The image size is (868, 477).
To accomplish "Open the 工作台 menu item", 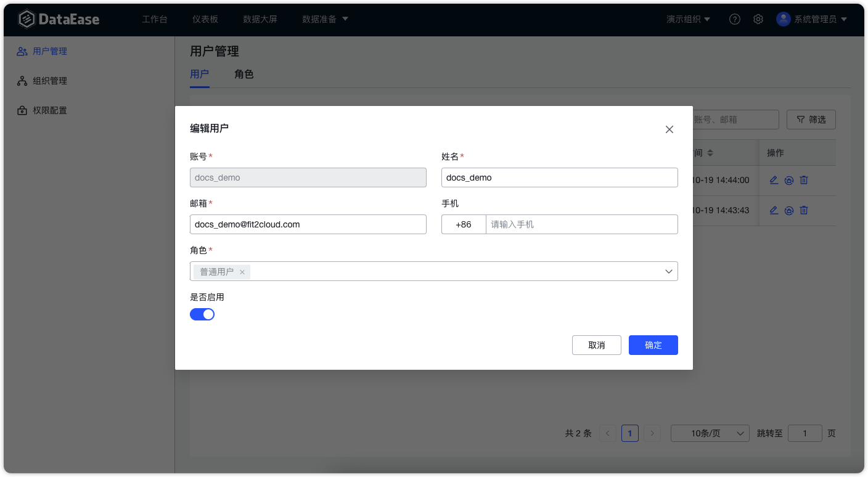I will pyautogui.click(x=155, y=19).
